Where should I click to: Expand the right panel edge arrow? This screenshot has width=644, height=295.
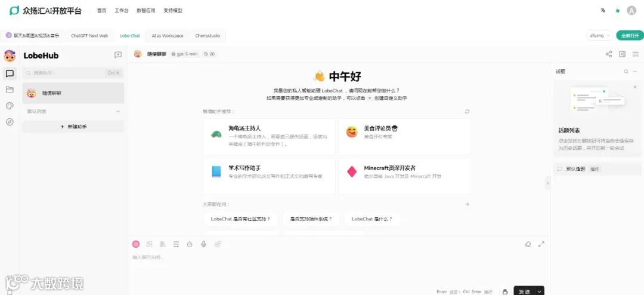click(x=547, y=183)
